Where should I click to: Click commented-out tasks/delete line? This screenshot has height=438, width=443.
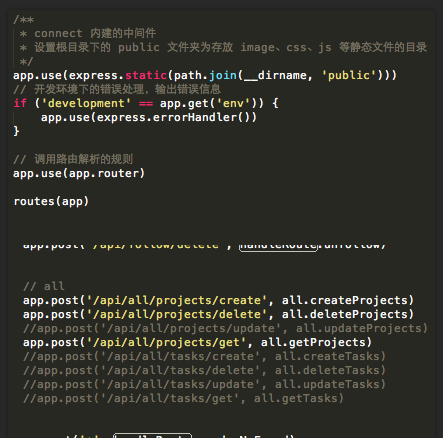(204, 370)
